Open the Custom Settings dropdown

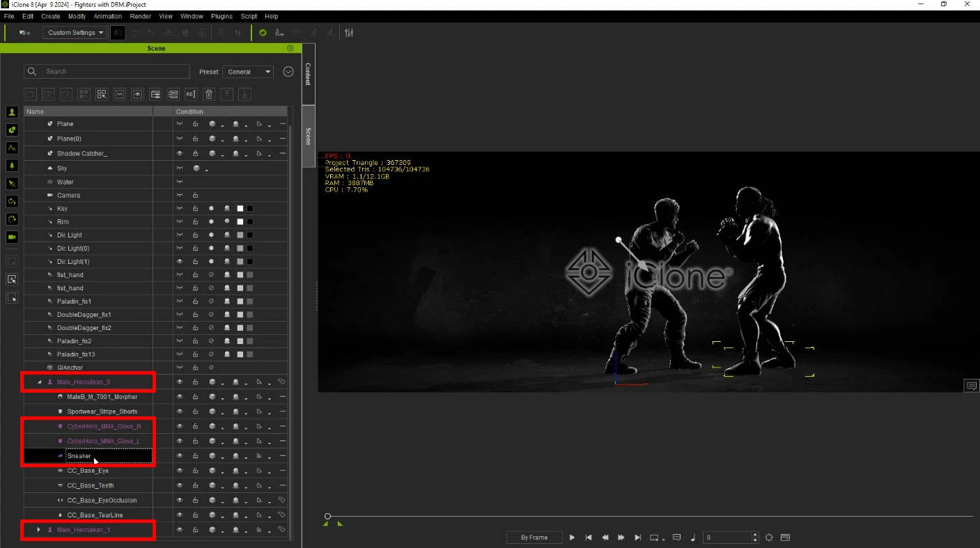(75, 33)
